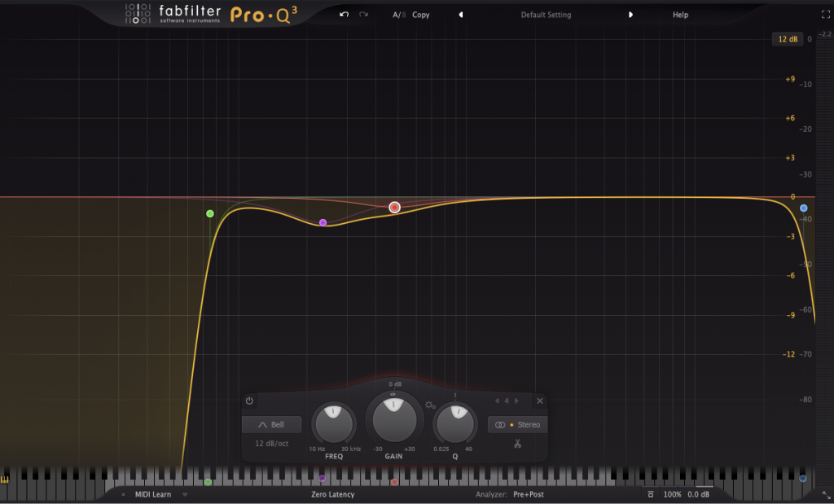This screenshot has width=834, height=504.
Task: Click green band marker on piano keyboard
Action: (208, 482)
